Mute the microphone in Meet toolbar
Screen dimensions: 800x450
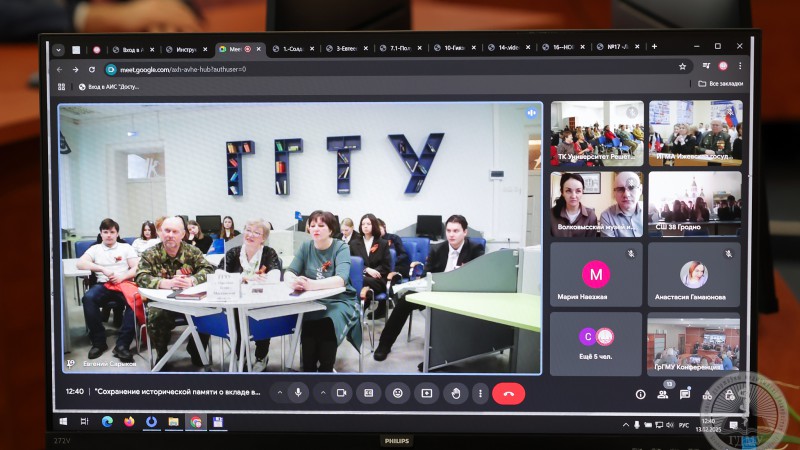(x=298, y=393)
